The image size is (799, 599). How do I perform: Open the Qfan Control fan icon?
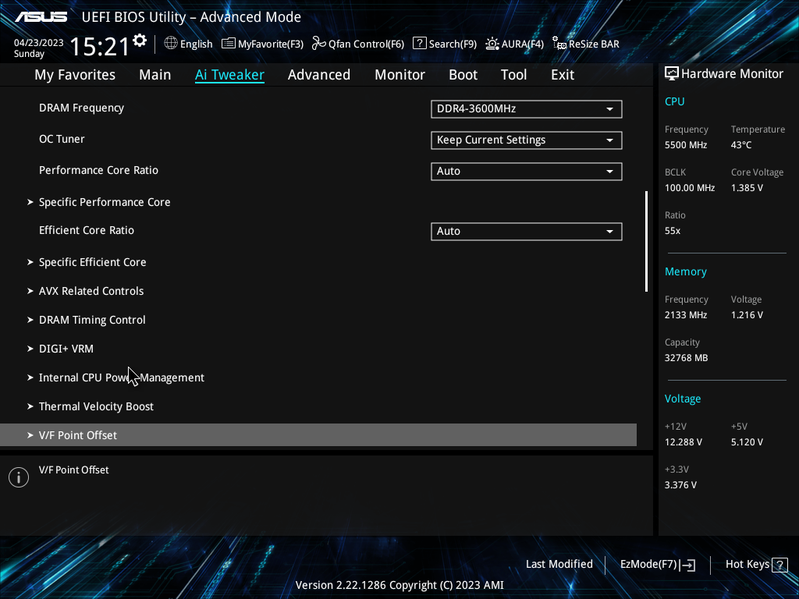(x=319, y=44)
